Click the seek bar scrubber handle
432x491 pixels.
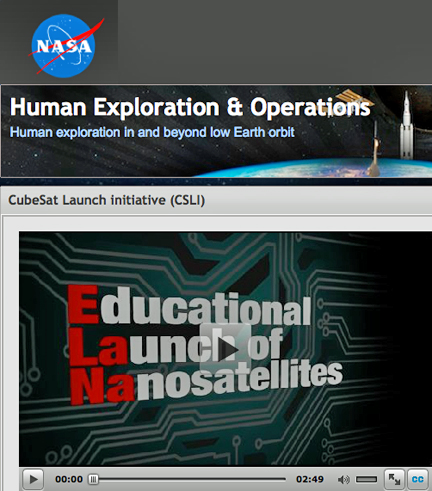93,479
